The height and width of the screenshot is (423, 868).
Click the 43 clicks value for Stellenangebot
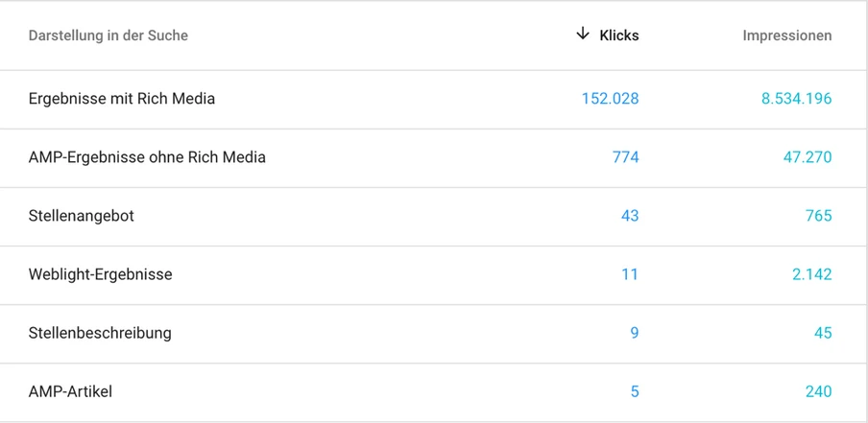[x=629, y=216]
